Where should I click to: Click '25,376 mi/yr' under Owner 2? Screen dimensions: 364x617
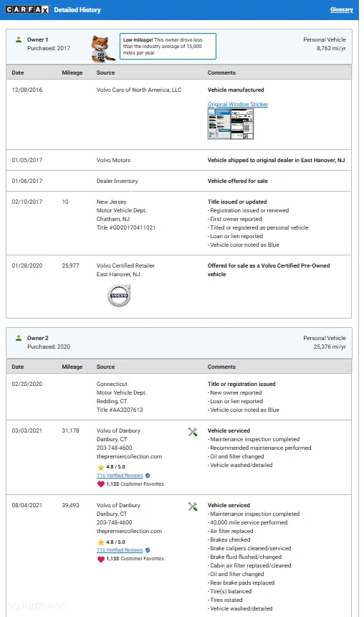(330, 347)
